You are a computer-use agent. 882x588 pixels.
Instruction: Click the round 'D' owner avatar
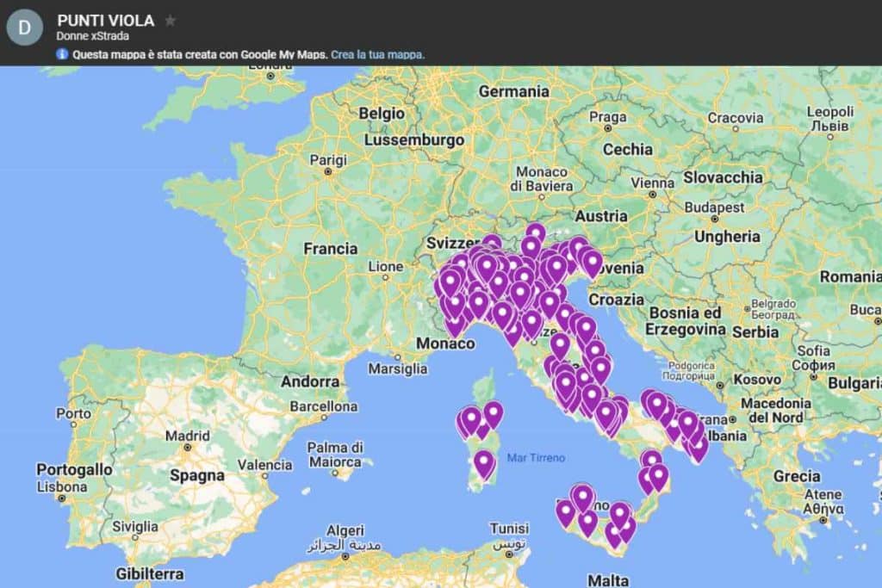pyautogui.click(x=25, y=27)
